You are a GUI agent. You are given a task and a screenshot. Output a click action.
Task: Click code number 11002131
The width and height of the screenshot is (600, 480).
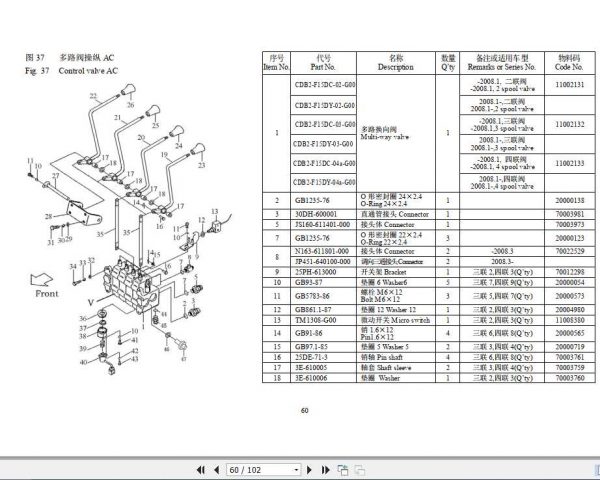pyautogui.click(x=570, y=85)
